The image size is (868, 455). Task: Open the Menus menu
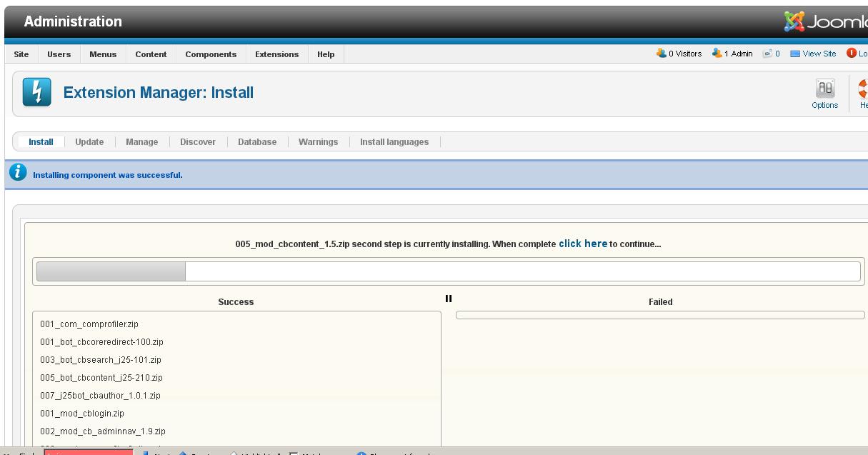(103, 54)
